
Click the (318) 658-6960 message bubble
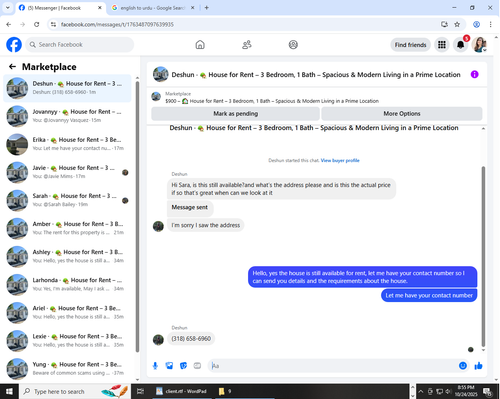[x=191, y=339]
